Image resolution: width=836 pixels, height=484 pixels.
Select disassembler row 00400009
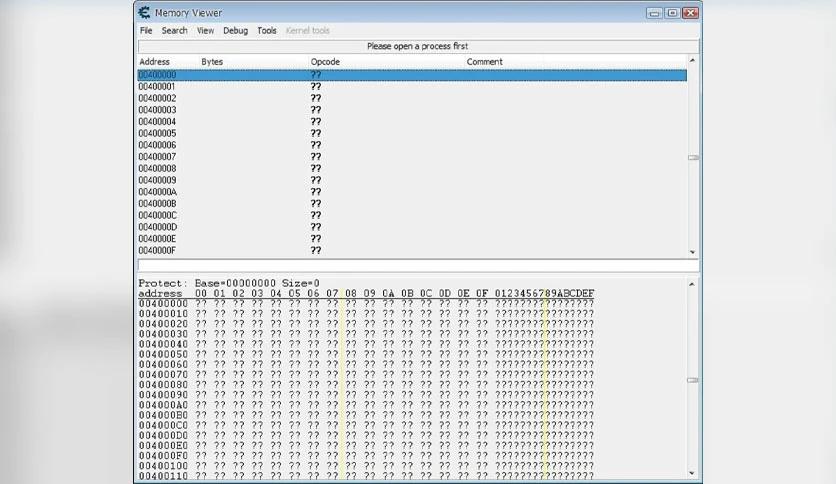pyautogui.click(x=412, y=181)
